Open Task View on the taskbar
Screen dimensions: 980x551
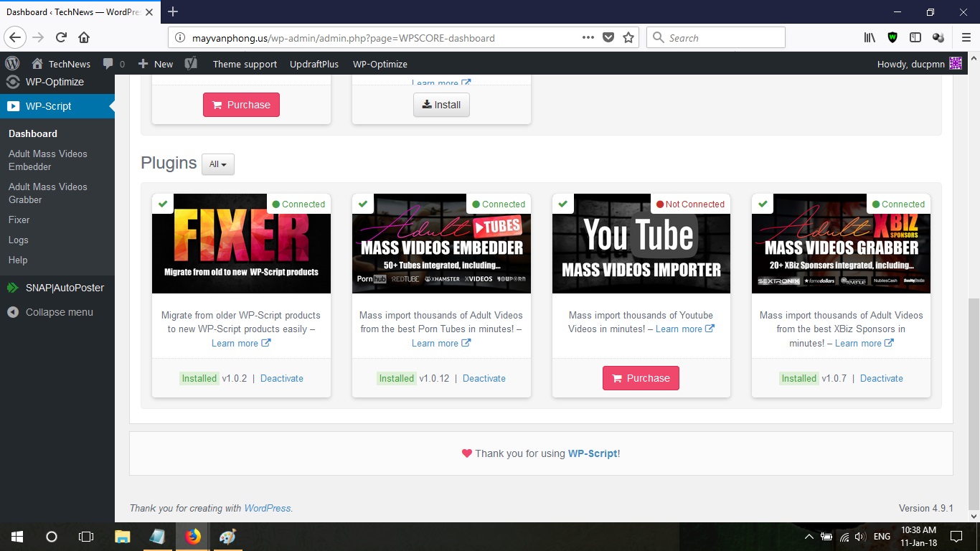click(86, 537)
